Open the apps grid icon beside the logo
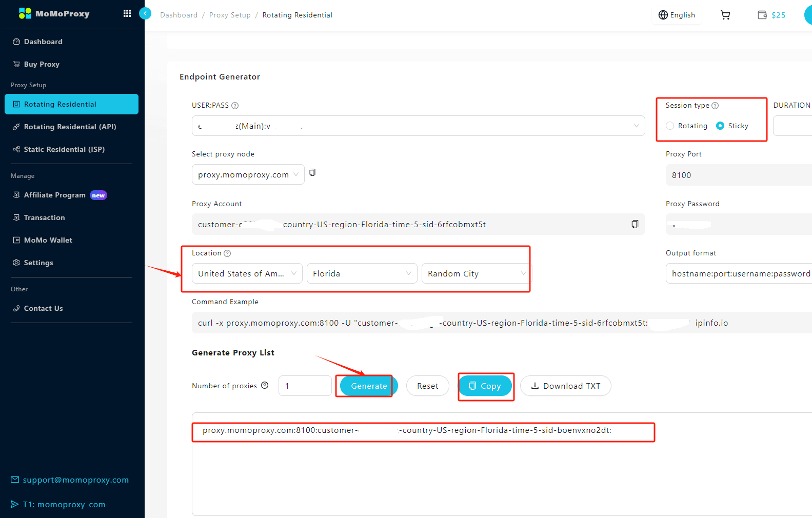This screenshot has width=812, height=518. tap(127, 14)
